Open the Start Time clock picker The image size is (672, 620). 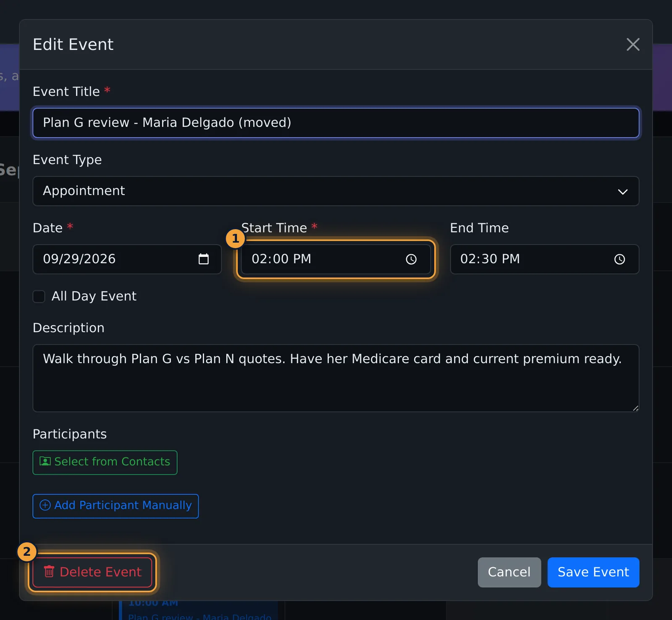pos(411,259)
